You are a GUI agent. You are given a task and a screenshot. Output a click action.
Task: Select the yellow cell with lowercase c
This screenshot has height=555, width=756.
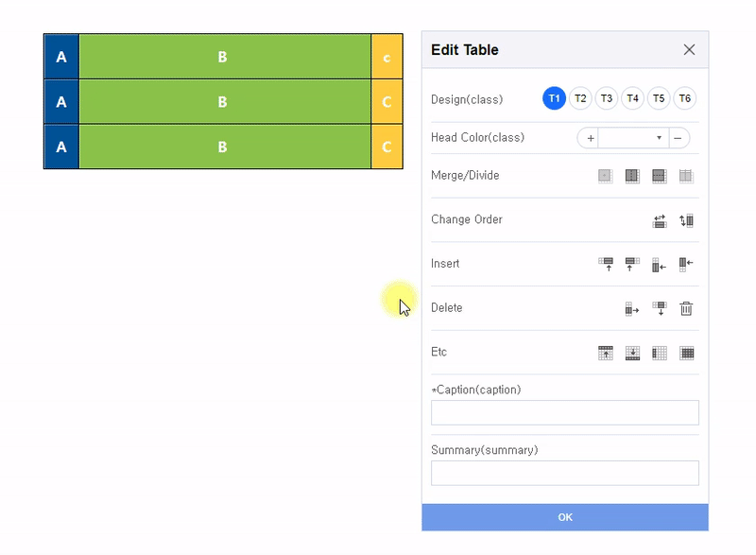(387, 57)
